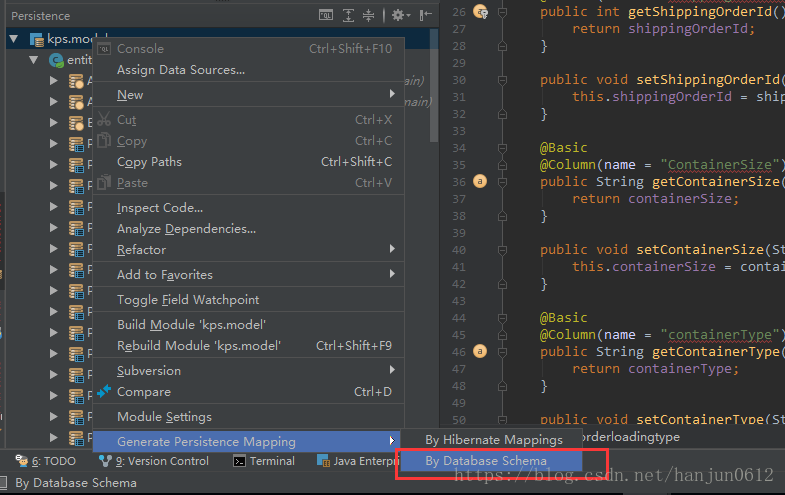This screenshot has height=495, width=785.
Task: Collapse the kps.model tree node arrow
Action: point(14,39)
